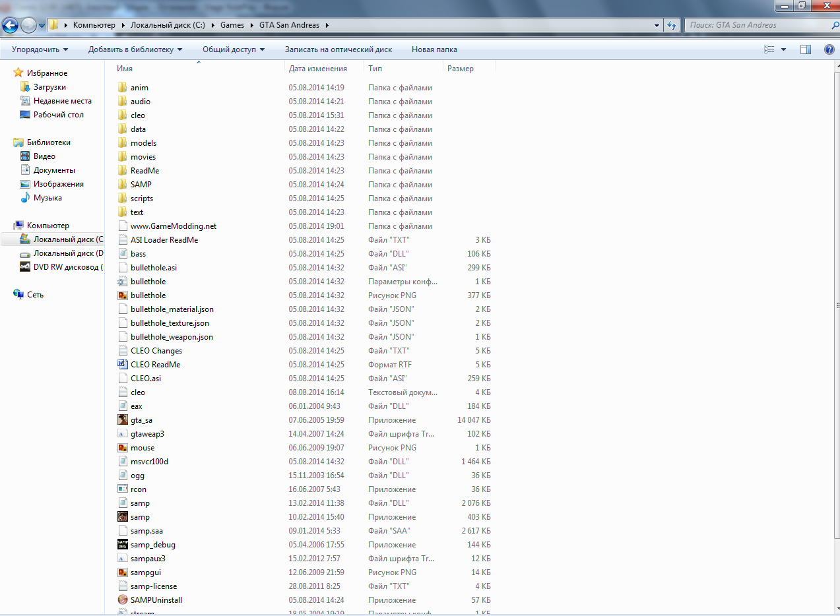Open Недавние места in the sidebar
840x616 pixels.
pos(63,101)
